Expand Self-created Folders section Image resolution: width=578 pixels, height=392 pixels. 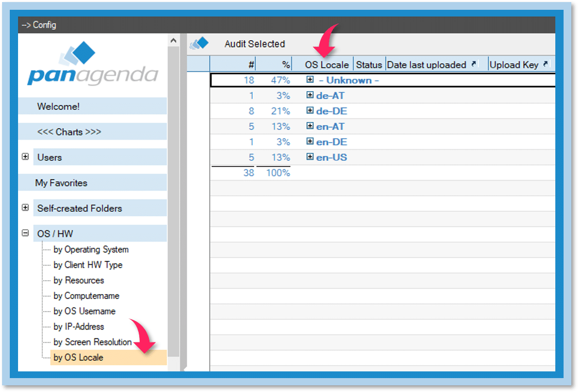tap(25, 208)
